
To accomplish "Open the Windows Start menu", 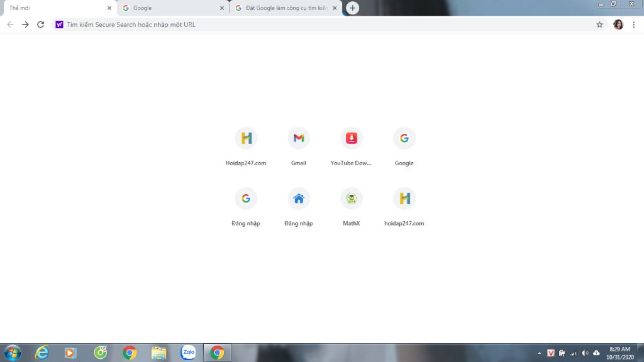I will coord(13,353).
